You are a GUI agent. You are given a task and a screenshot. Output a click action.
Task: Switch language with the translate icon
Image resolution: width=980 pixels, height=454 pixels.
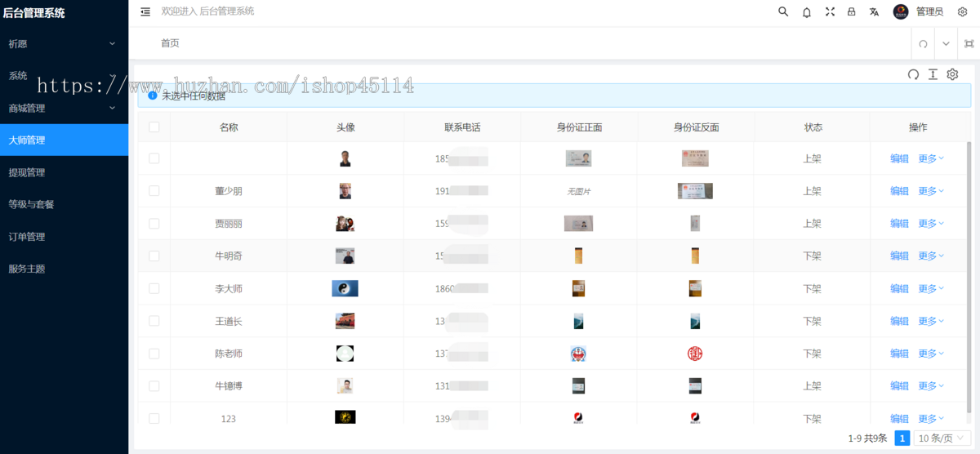click(875, 11)
